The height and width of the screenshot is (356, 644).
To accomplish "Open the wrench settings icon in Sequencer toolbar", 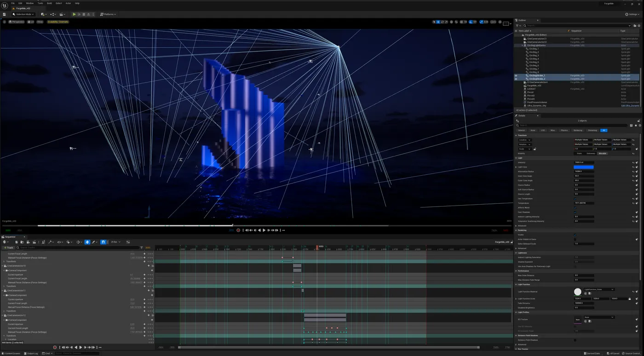I will [51, 242].
